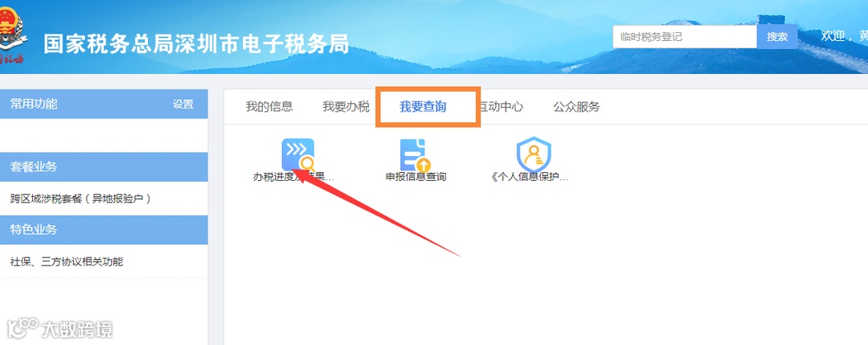The image size is (868, 345).
Task: Open 社保、三方协议相关功能 link
Action: click(x=67, y=261)
